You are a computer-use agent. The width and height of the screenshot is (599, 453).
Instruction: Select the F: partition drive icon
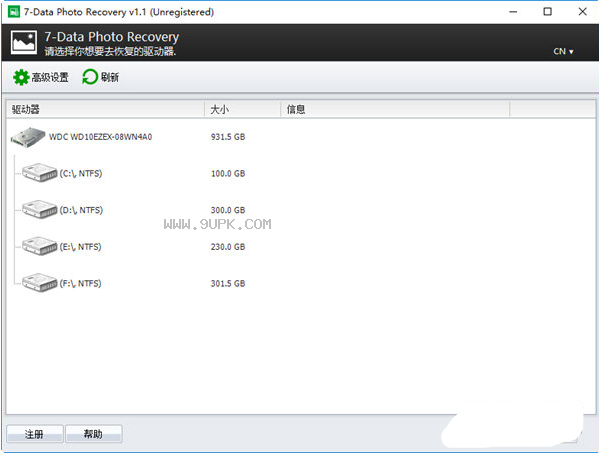tap(39, 283)
